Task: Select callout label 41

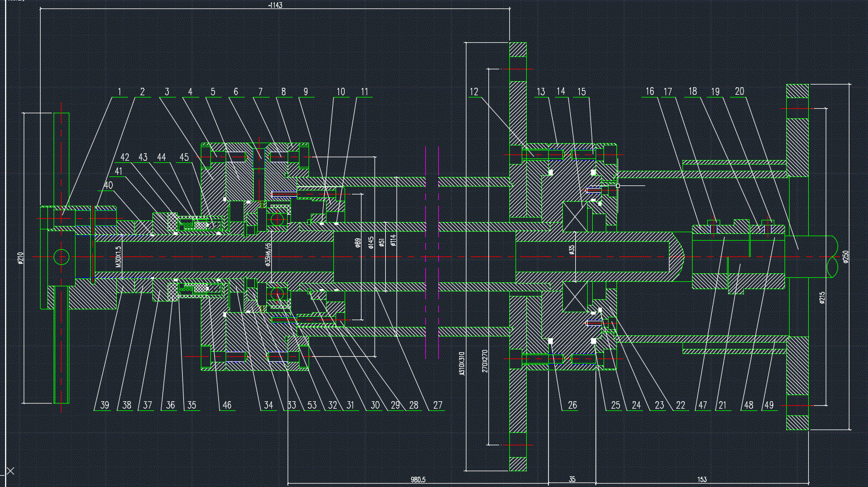Action: click(118, 171)
